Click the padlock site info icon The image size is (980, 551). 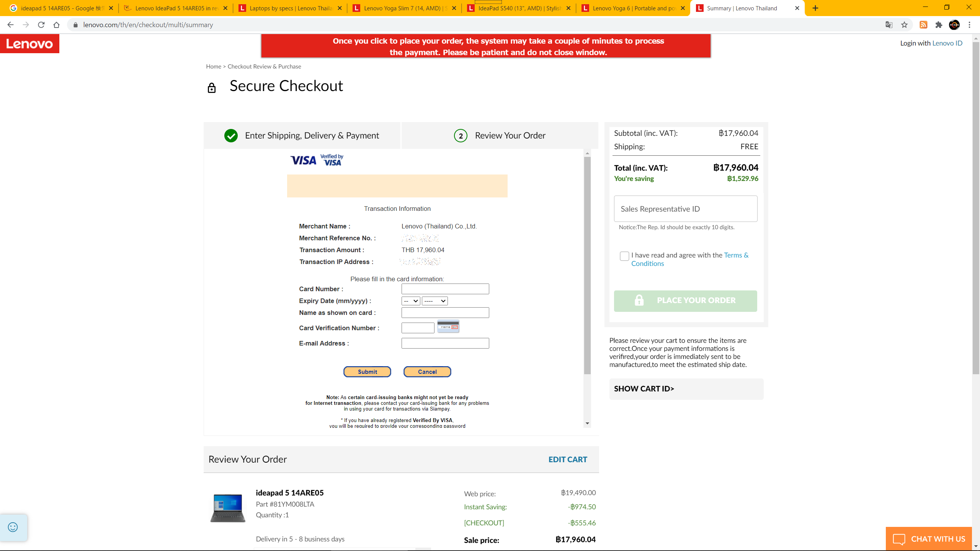tap(75, 25)
